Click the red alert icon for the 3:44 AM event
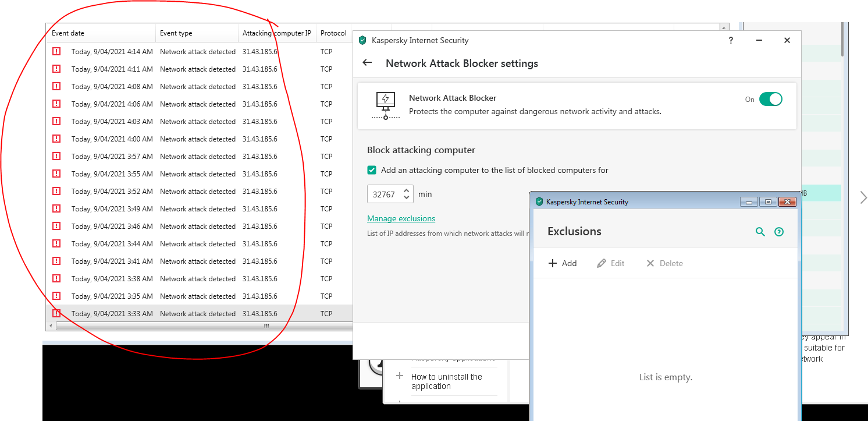 [56, 243]
